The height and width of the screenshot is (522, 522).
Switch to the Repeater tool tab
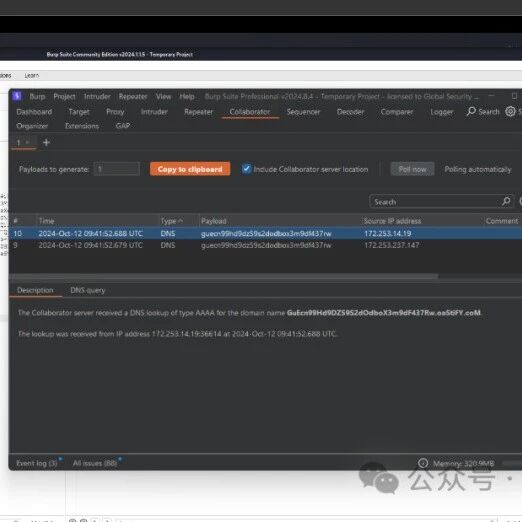[198, 112]
